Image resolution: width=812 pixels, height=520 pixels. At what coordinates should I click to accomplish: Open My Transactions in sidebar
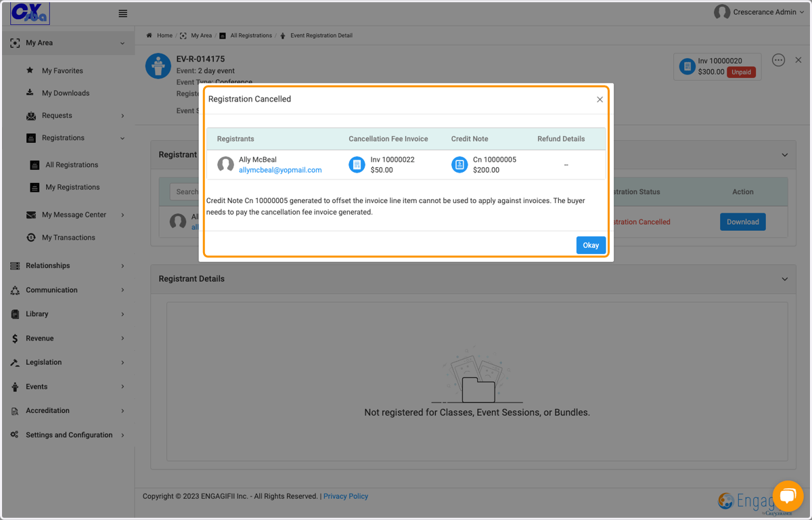click(68, 238)
